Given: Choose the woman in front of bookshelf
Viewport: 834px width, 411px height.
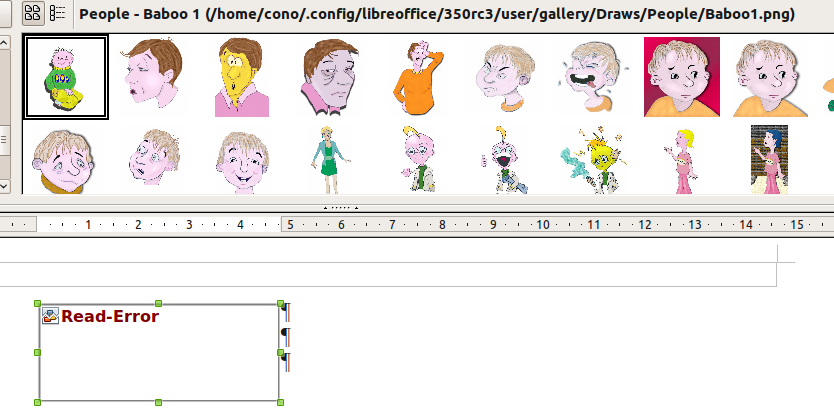Looking at the screenshot, I should tap(770, 159).
